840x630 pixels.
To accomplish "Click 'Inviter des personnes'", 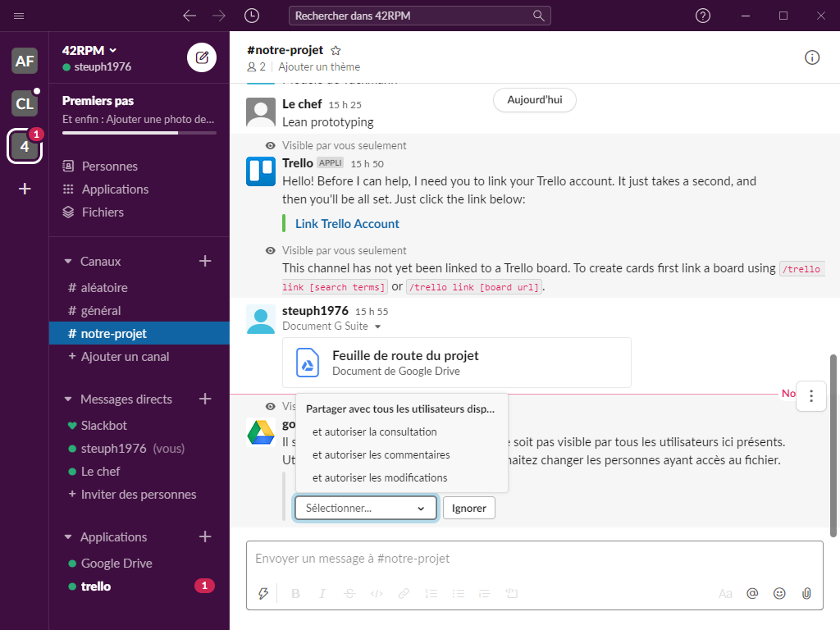I will point(139,495).
